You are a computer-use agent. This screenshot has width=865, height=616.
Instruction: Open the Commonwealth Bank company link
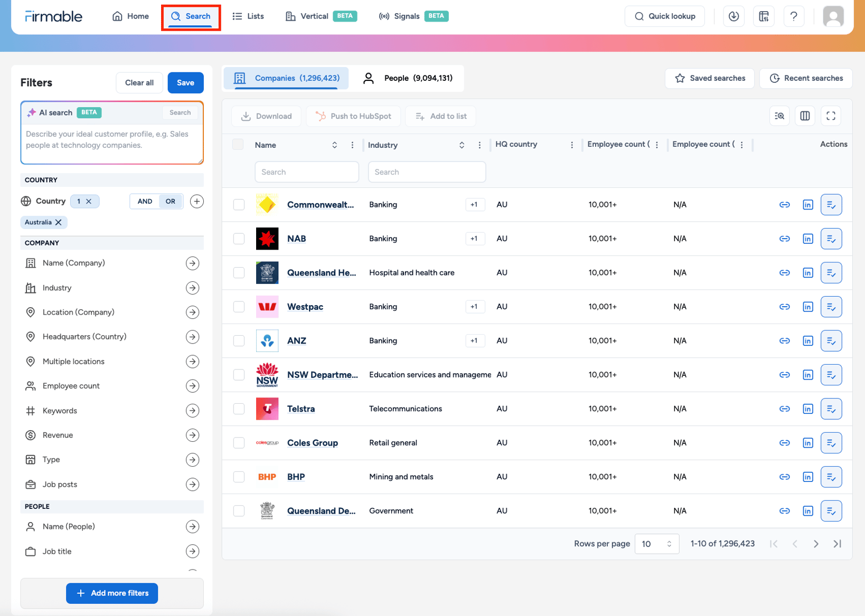tap(320, 204)
